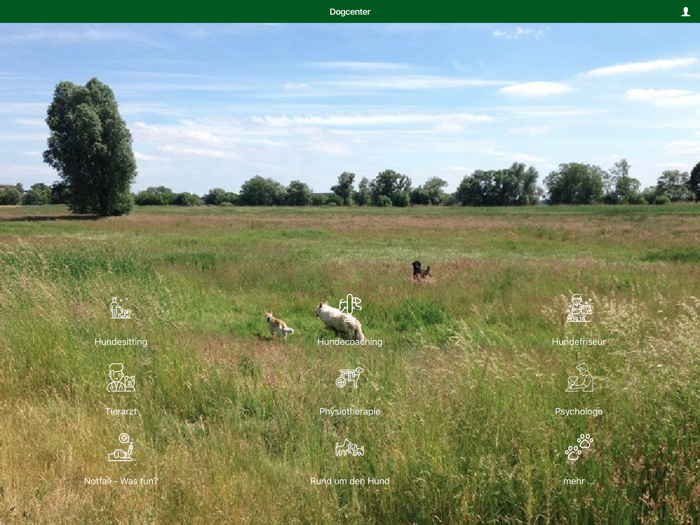Tap the Rund um den Hund icon
Screen dimensions: 700x525
(350, 447)
